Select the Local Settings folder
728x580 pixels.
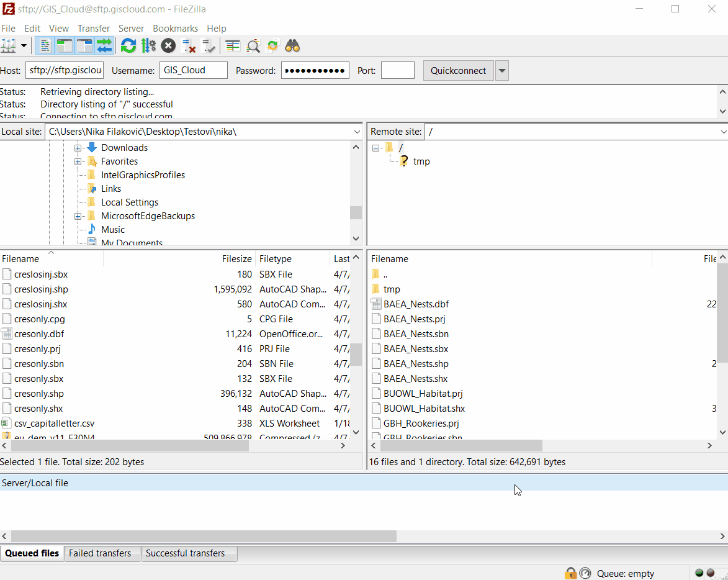[130, 202]
